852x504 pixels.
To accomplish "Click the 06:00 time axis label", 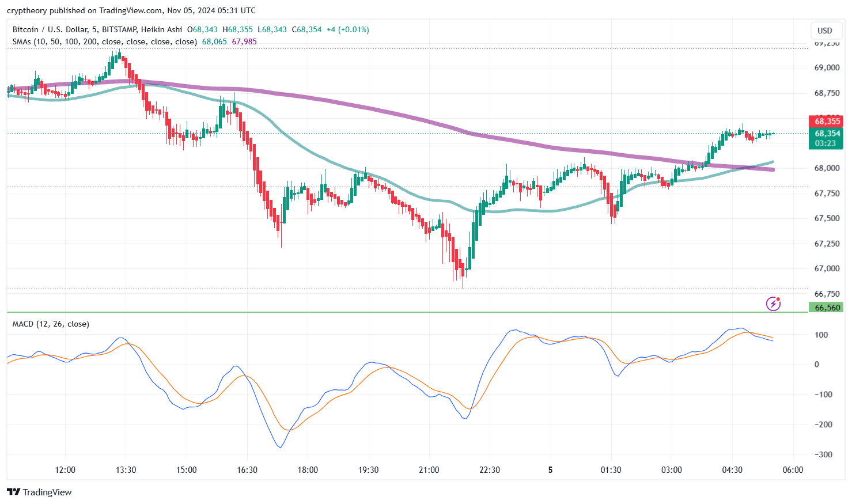I will tap(793, 470).
